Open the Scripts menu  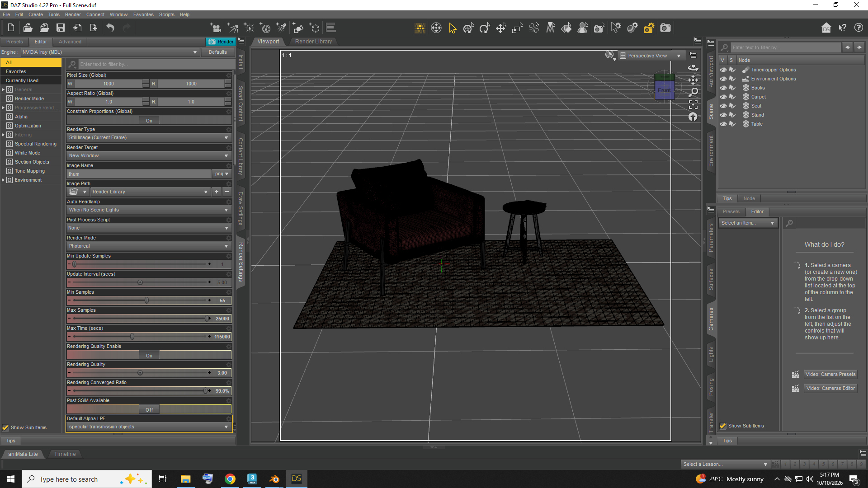pyautogui.click(x=166, y=14)
